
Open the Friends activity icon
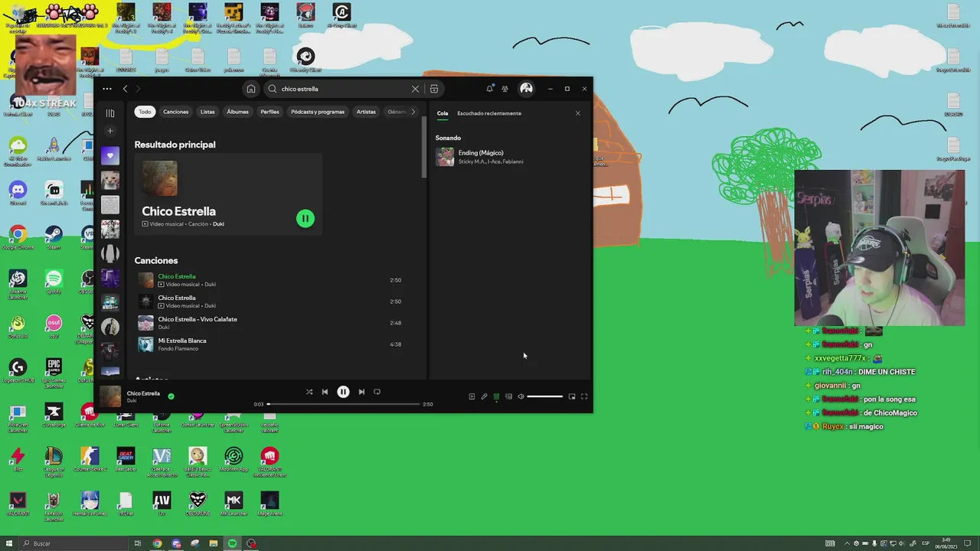(x=505, y=89)
